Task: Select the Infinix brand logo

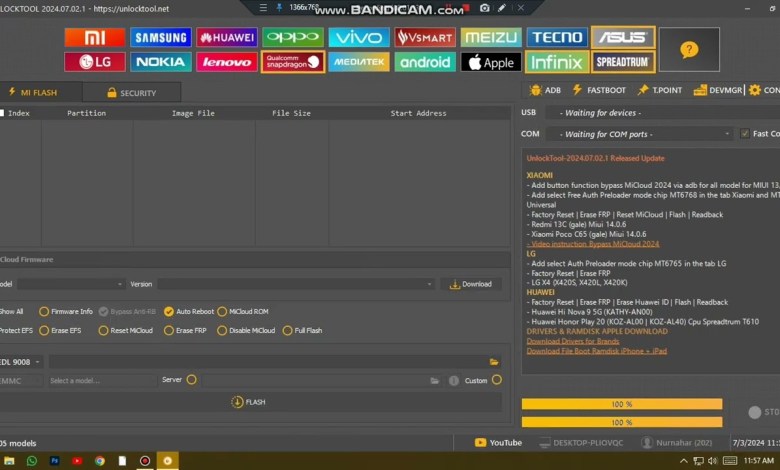Action: click(x=557, y=62)
